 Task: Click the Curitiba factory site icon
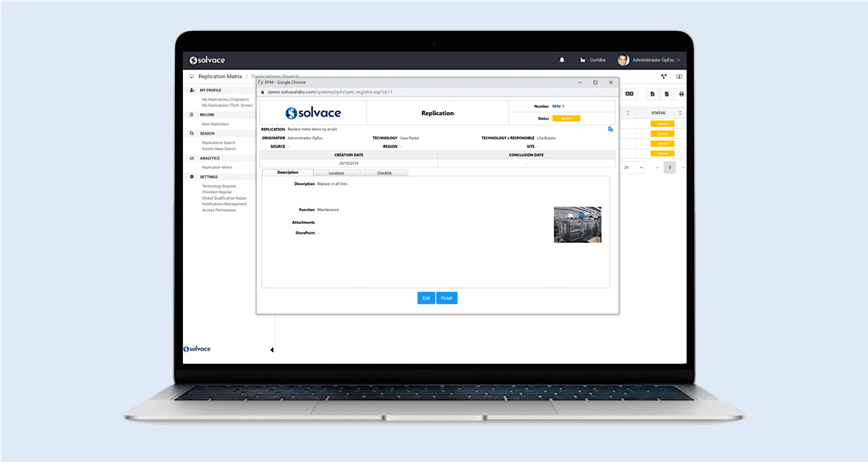[583, 60]
